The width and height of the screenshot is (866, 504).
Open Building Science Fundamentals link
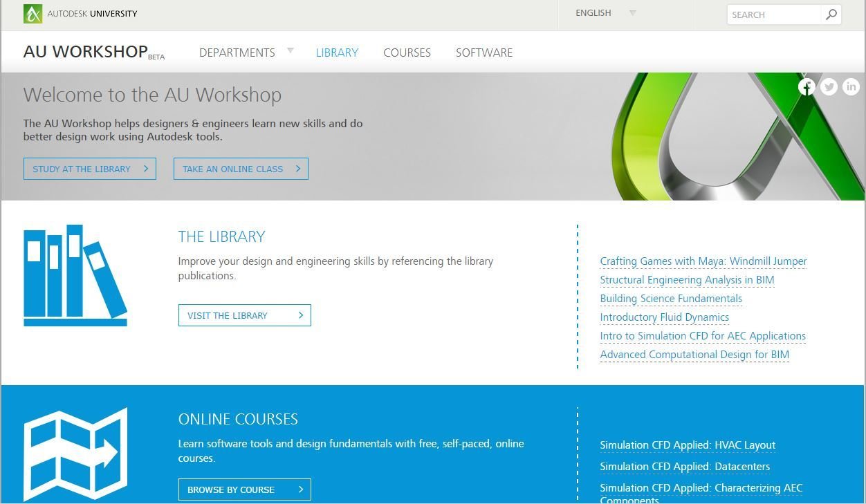point(671,299)
